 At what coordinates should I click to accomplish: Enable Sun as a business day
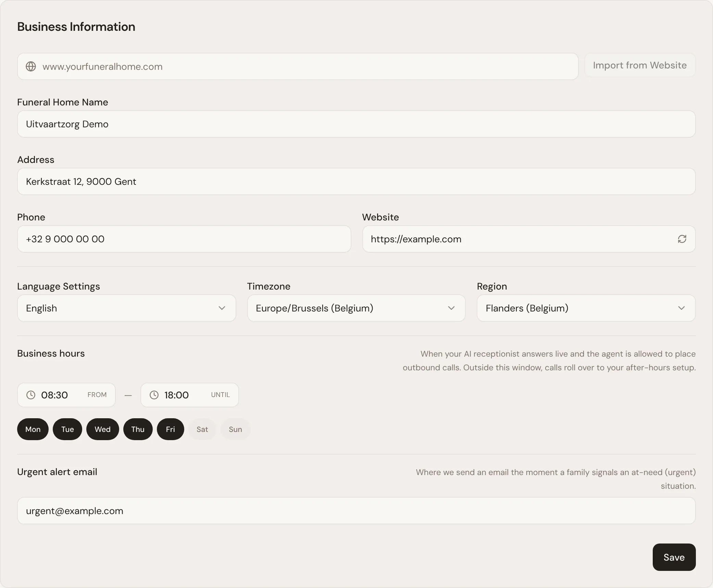coord(236,429)
